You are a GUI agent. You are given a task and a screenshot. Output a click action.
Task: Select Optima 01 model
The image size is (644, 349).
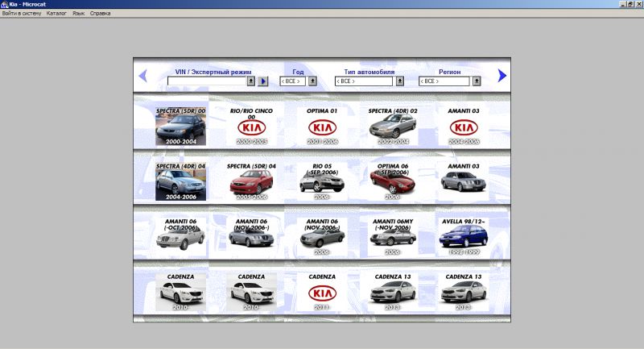coord(322,127)
